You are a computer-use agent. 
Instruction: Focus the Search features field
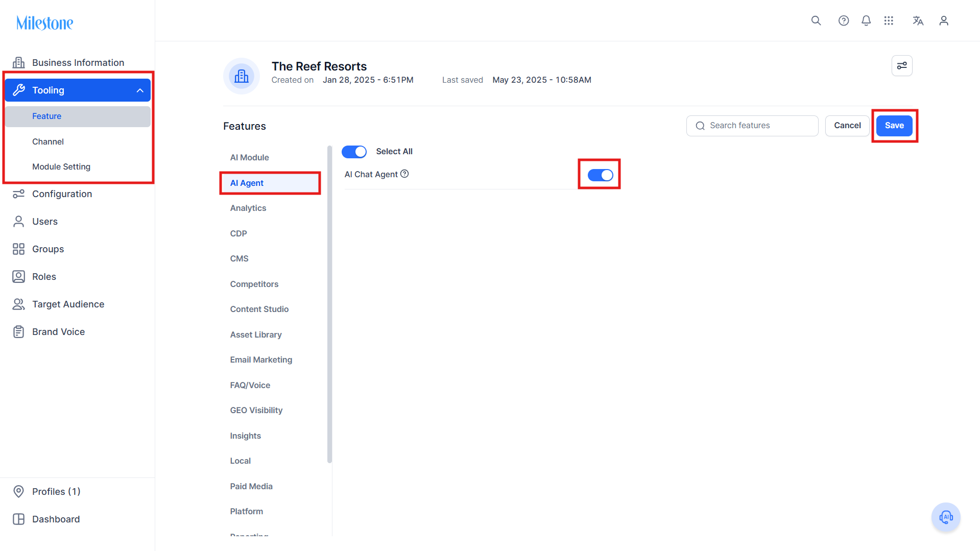[752, 126]
